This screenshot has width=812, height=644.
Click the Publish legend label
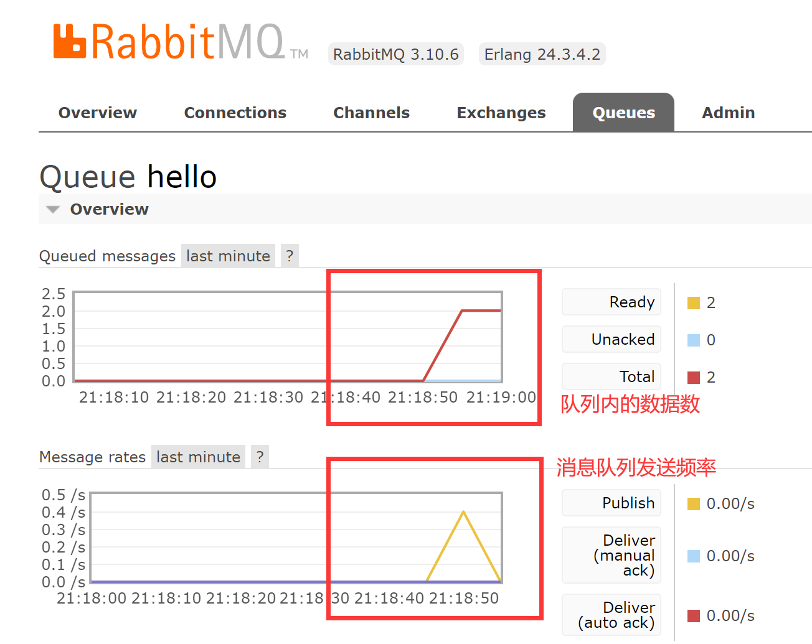point(611,503)
